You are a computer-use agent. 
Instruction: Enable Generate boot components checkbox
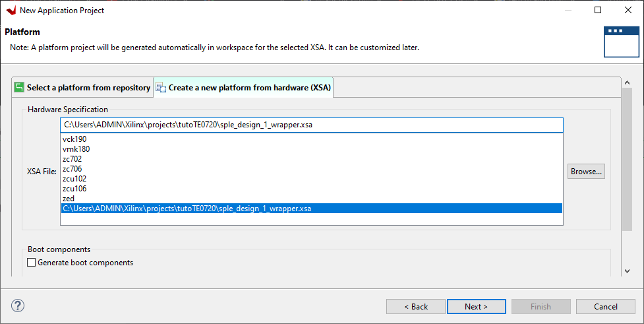tap(31, 263)
